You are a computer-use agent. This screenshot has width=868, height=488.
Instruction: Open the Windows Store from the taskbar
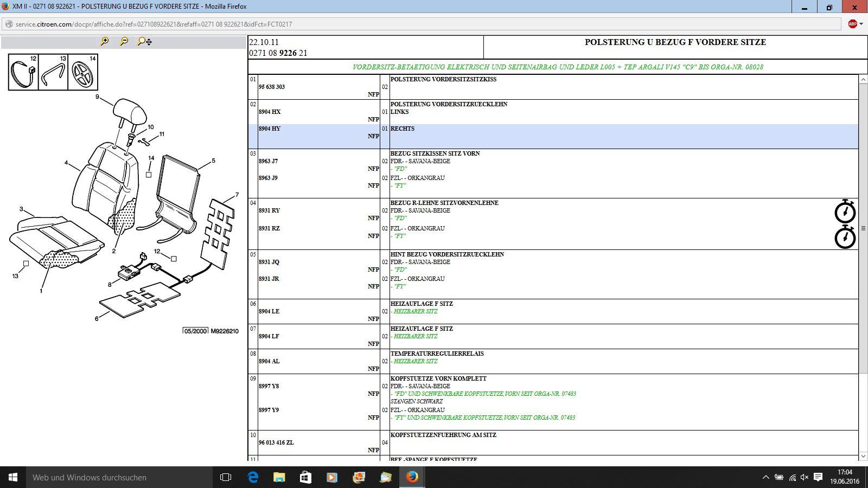click(x=305, y=477)
